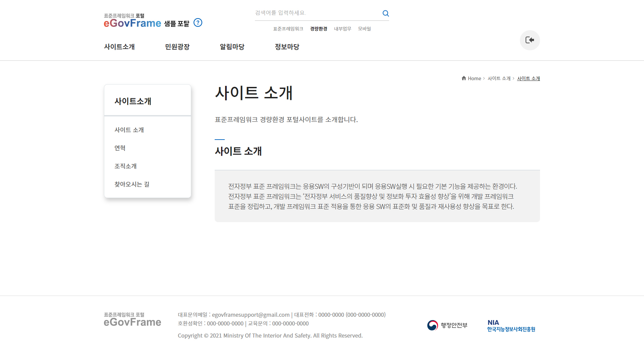Focus the 검색어를 입력하세요 search field
Screen dimensions: 644x356
pyautogui.click(x=315, y=13)
